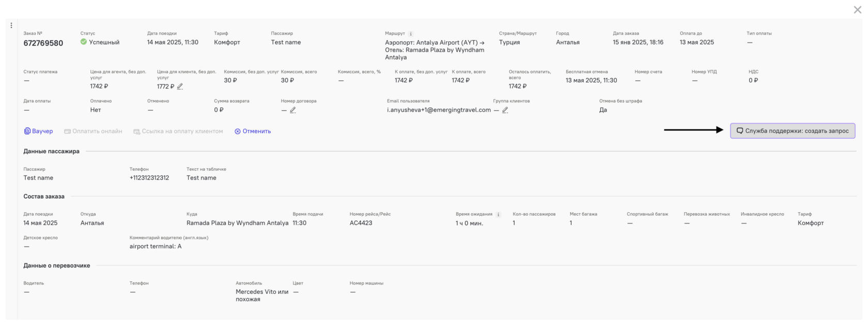Click Служба поддержки: создать запрос button

[793, 131]
